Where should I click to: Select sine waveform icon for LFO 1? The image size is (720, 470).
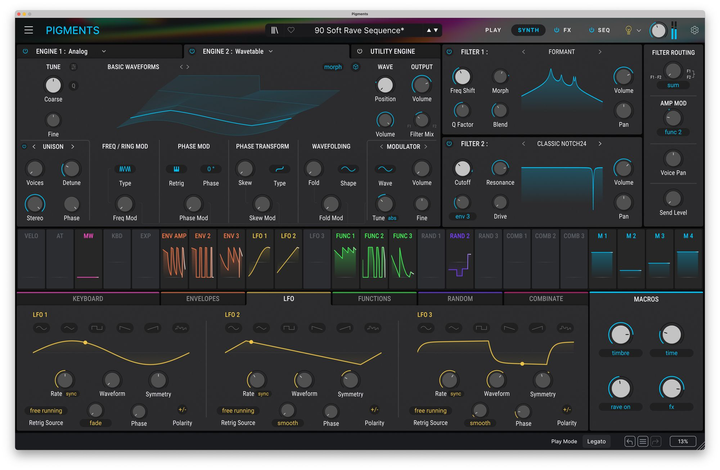tap(41, 328)
